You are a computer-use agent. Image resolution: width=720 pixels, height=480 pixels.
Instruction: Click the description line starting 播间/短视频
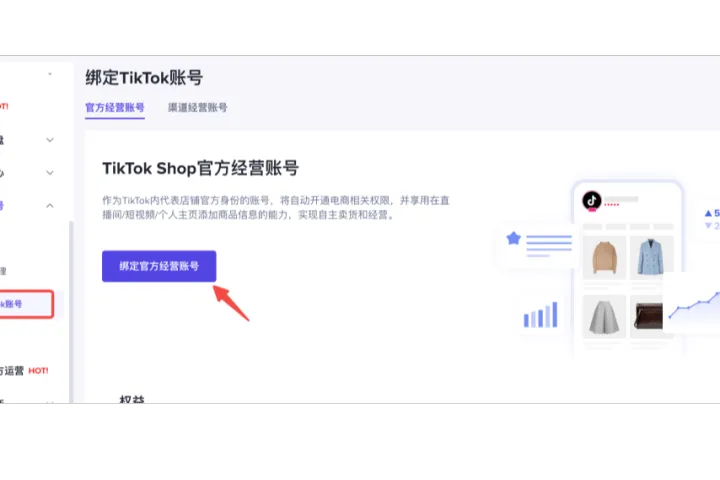click(x=248, y=215)
